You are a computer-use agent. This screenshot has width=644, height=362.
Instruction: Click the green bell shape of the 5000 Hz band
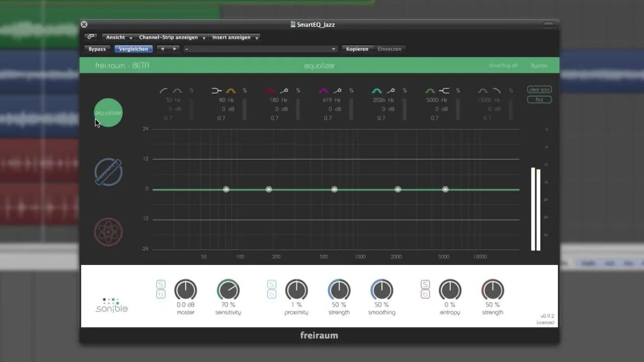tap(430, 90)
